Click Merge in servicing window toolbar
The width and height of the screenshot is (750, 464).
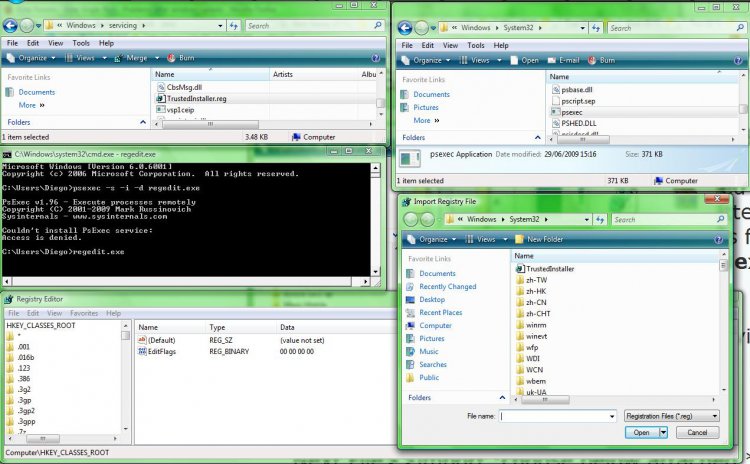(131, 58)
